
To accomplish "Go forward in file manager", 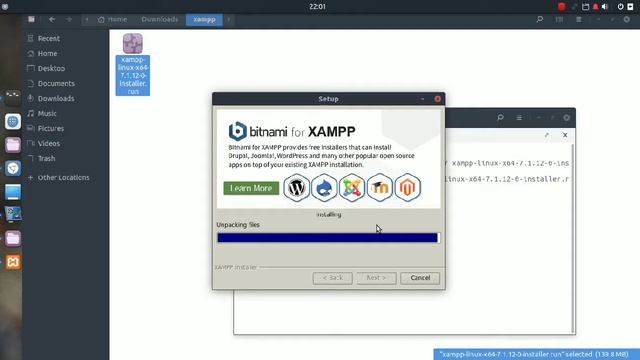I will [69, 19].
